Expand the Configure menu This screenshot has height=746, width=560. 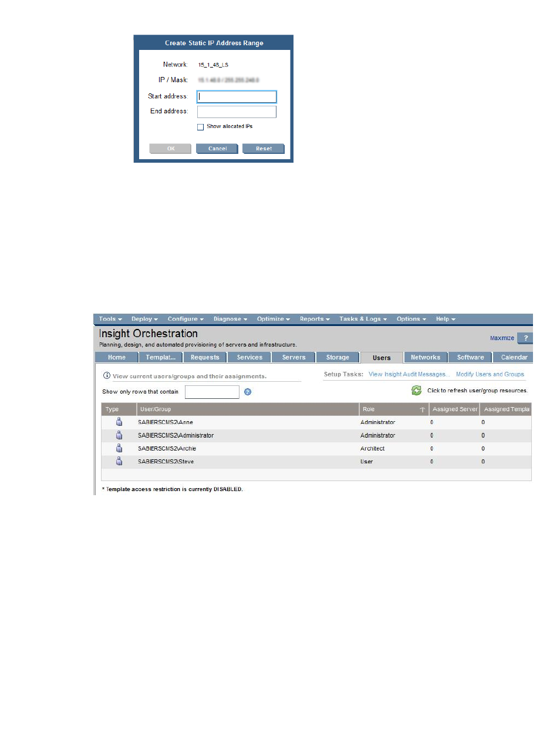coord(185,319)
